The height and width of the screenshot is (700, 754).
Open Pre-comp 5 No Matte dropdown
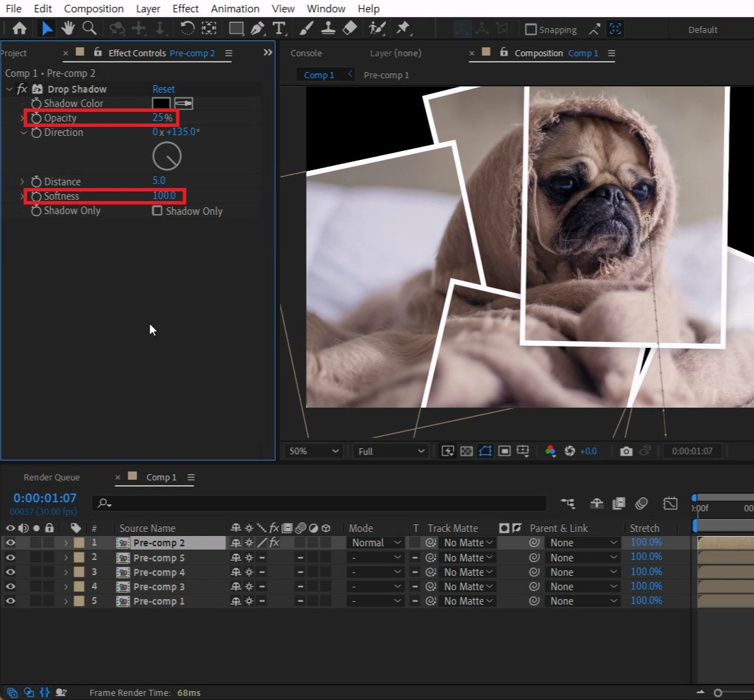click(x=468, y=557)
